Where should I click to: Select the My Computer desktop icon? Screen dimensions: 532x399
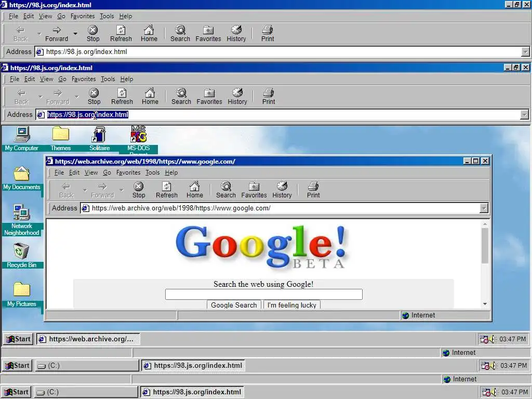pyautogui.click(x=22, y=138)
